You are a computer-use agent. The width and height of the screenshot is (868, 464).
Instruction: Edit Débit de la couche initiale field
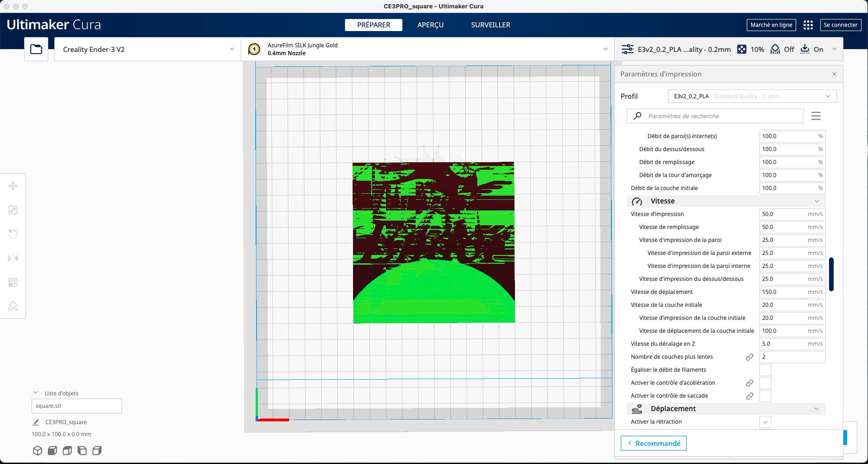(x=792, y=188)
